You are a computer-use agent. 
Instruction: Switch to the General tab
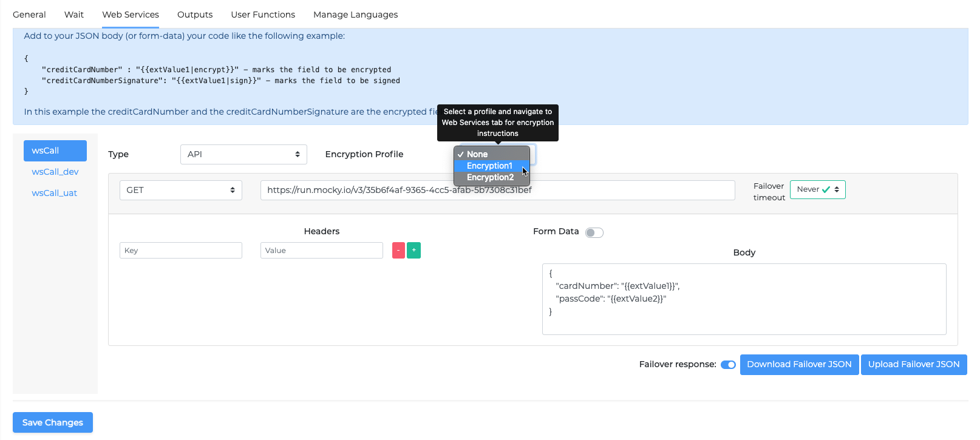click(29, 15)
